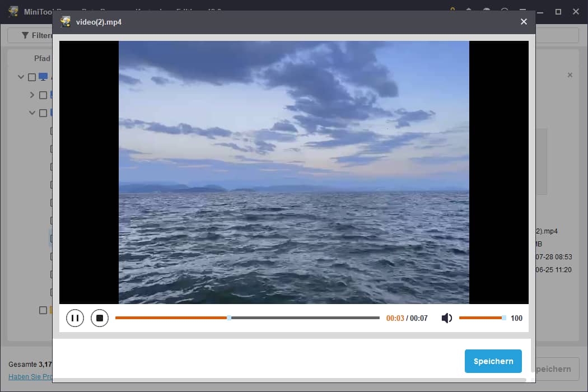
Task: Switch to the Pfad tab
Action: [42, 58]
